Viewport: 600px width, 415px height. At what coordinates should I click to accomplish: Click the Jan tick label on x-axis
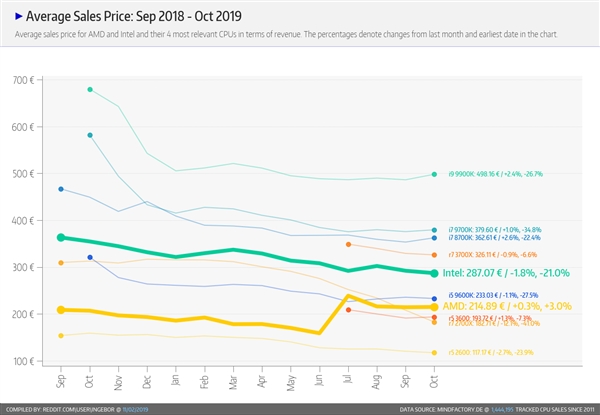pyautogui.click(x=176, y=380)
